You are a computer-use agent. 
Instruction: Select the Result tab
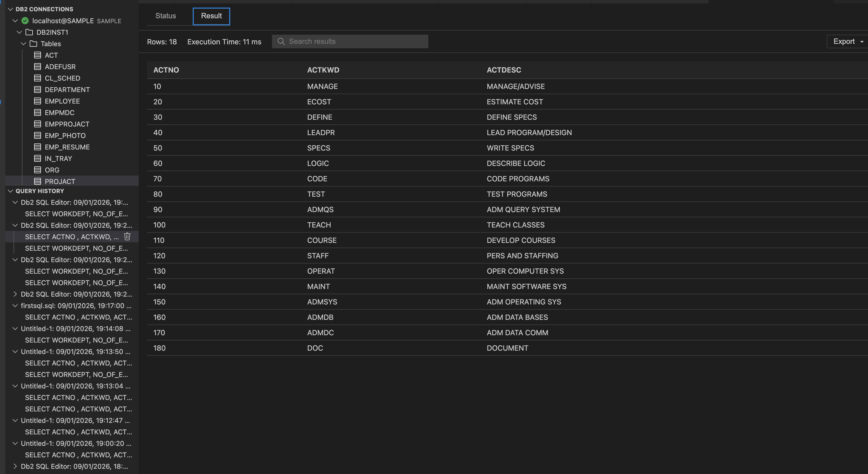[x=211, y=16]
